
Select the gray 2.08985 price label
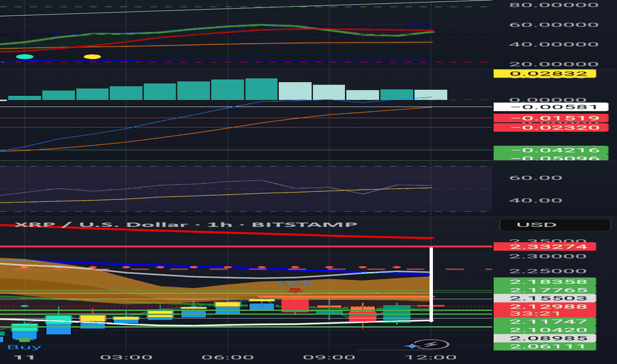coord(545,338)
